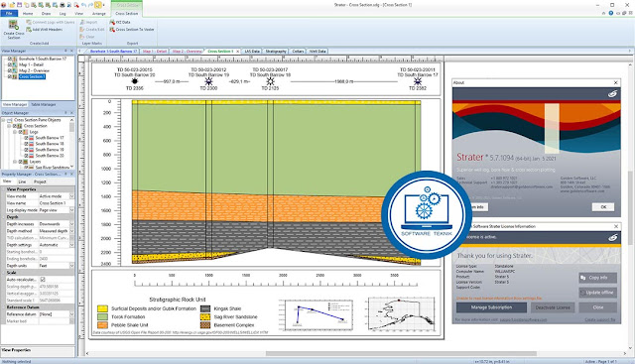This screenshot has height=364, width=635.
Task: Switch to the Line tab in Property Manager
Action: pyautogui.click(x=22, y=182)
